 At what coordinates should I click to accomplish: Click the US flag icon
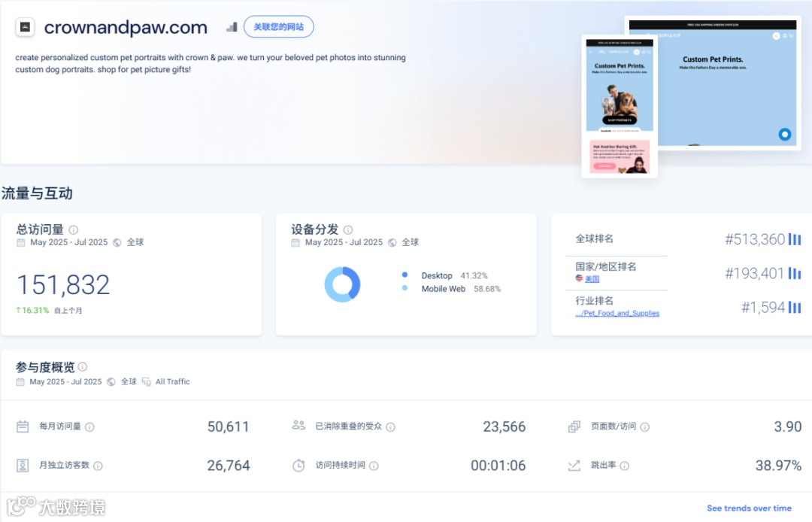click(x=579, y=278)
